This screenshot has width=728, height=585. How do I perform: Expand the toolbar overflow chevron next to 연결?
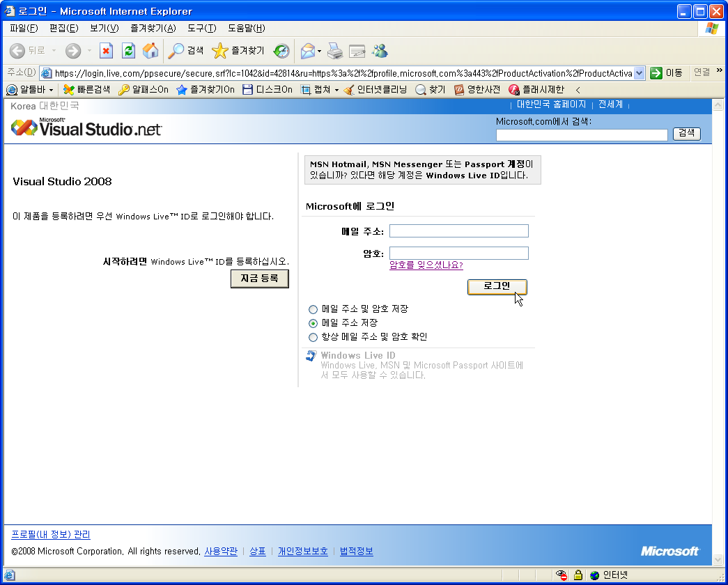point(719,70)
